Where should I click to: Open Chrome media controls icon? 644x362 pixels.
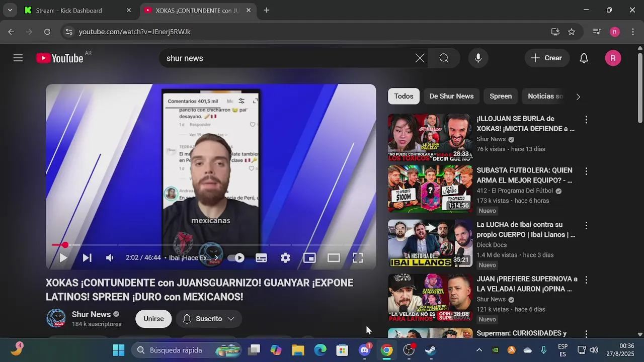click(x=597, y=32)
